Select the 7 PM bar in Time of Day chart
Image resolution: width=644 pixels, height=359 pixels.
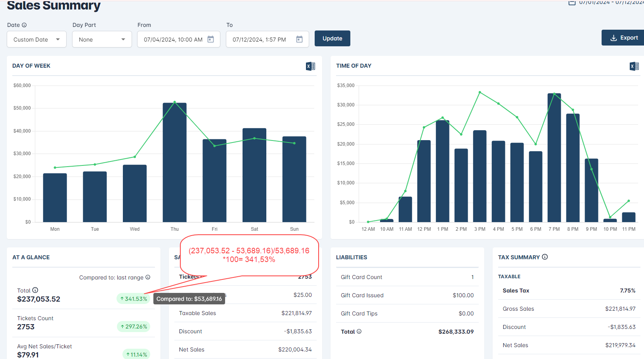pos(554,158)
